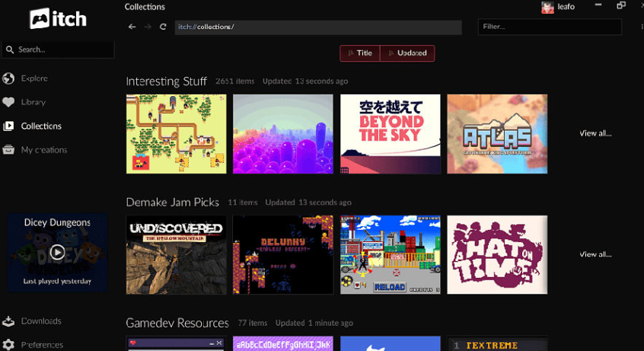Go forward with the right arrow
This screenshot has width=644, height=351.
point(148,27)
